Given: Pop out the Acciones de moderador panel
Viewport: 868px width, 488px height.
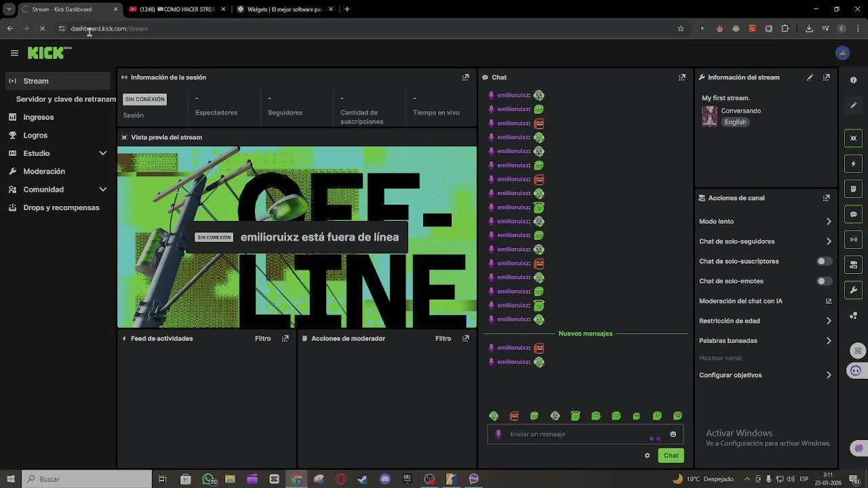Looking at the screenshot, I should click(465, 338).
